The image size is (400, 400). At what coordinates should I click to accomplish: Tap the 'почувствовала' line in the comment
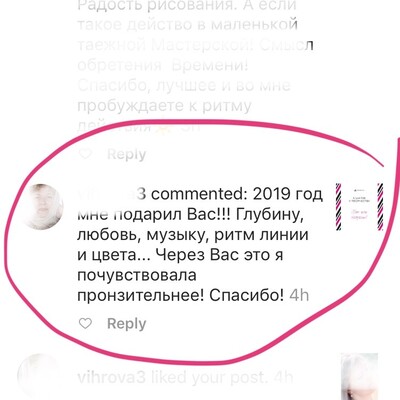[x=137, y=276]
